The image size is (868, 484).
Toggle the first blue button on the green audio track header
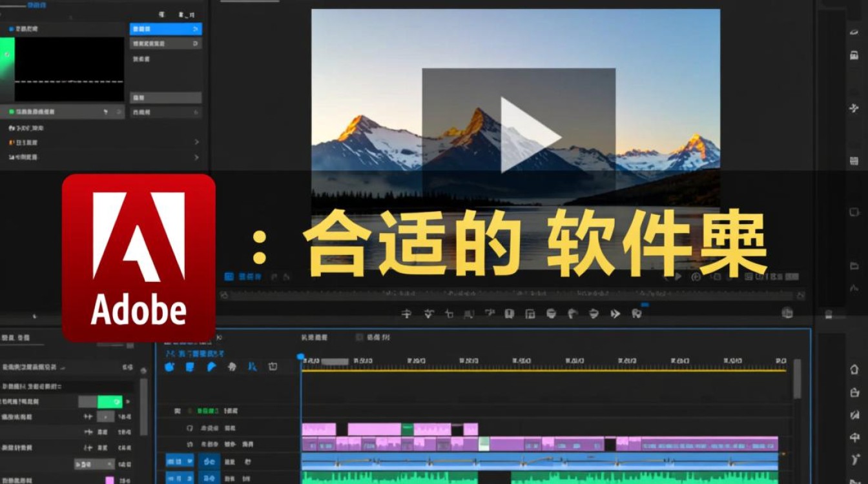tap(180, 478)
